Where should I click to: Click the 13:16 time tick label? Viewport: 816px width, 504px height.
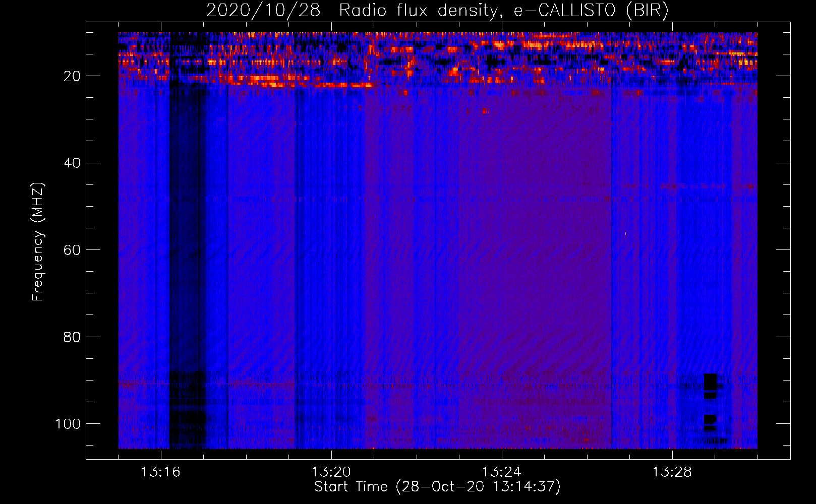(161, 472)
